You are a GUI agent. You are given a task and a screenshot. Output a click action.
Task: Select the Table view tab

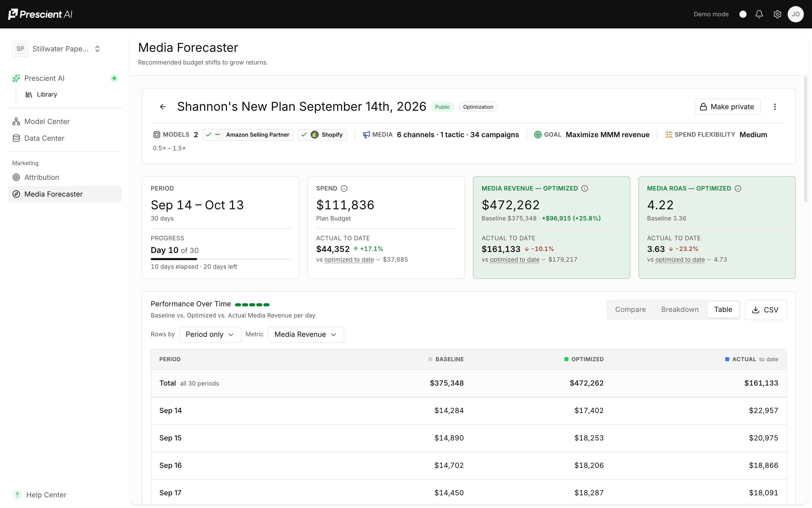tap(723, 310)
